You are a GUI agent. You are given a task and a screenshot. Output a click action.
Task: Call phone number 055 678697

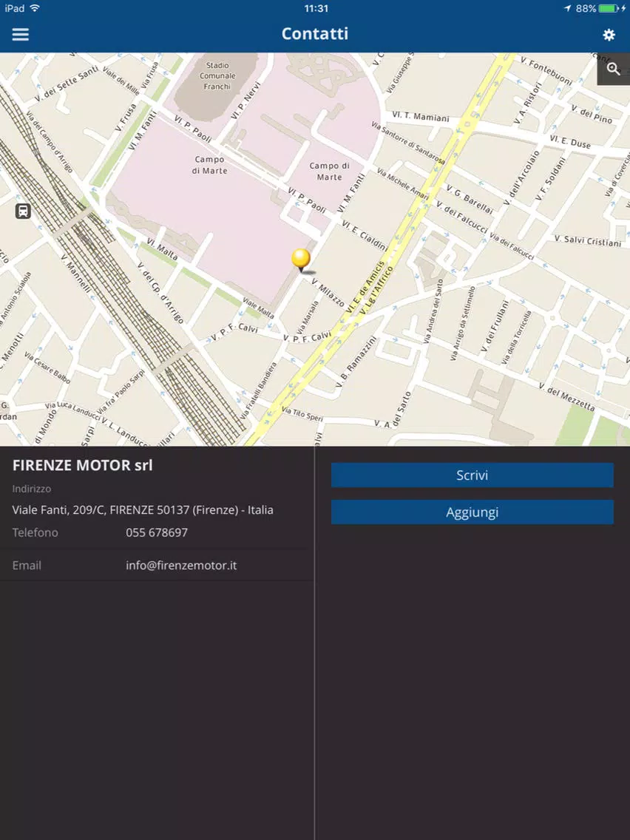(x=157, y=532)
